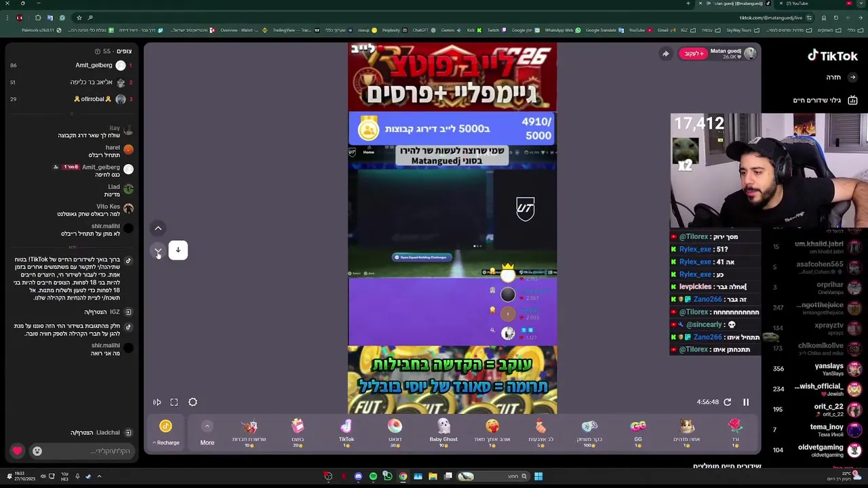Follow Matan guedj with the red button
This screenshot has height=488, width=868.
click(693, 54)
